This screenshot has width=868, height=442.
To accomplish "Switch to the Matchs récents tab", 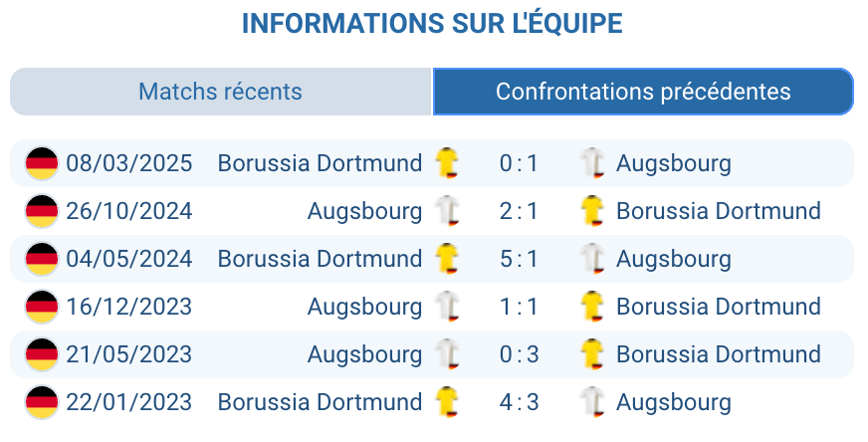I will coord(220,92).
